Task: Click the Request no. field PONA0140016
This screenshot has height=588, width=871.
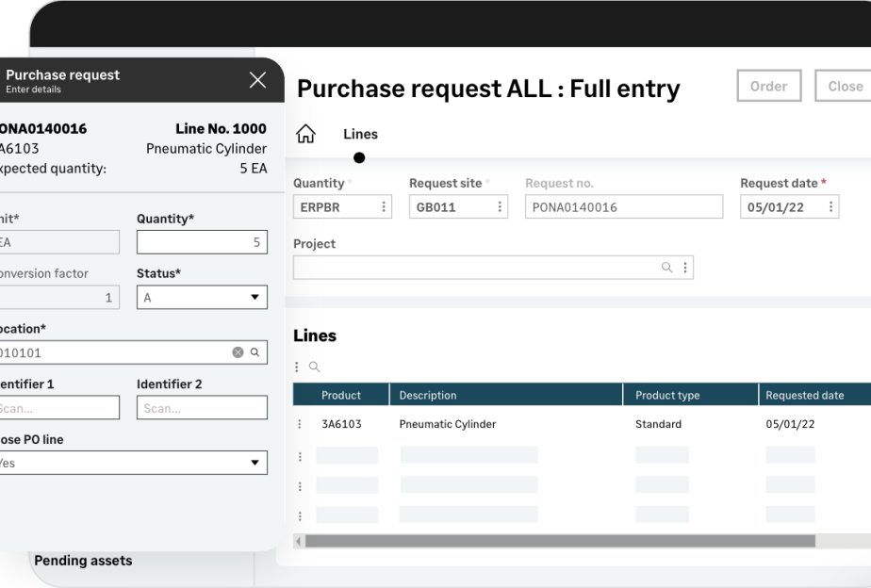Action: [x=624, y=206]
